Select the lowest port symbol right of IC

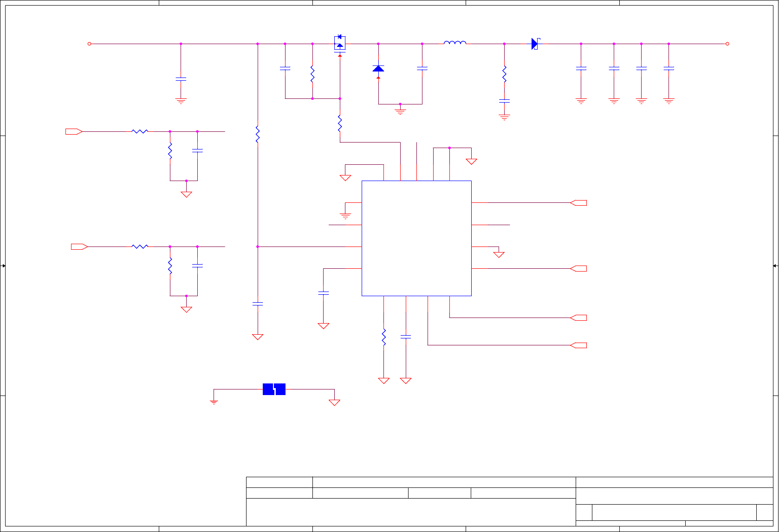(x=578, y=345)
